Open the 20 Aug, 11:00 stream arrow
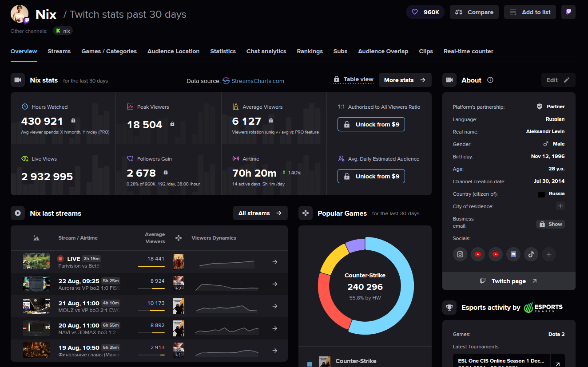 pyautogui.click(x=275, y=328)
